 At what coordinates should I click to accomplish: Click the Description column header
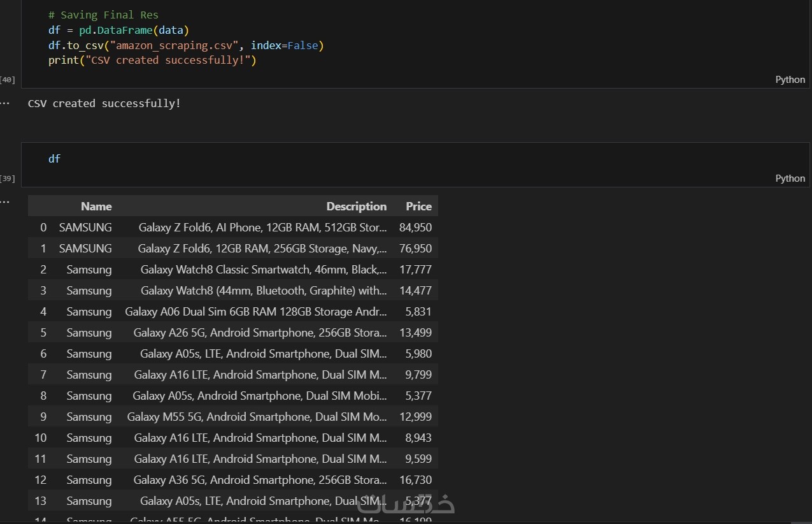click(356, 207)
